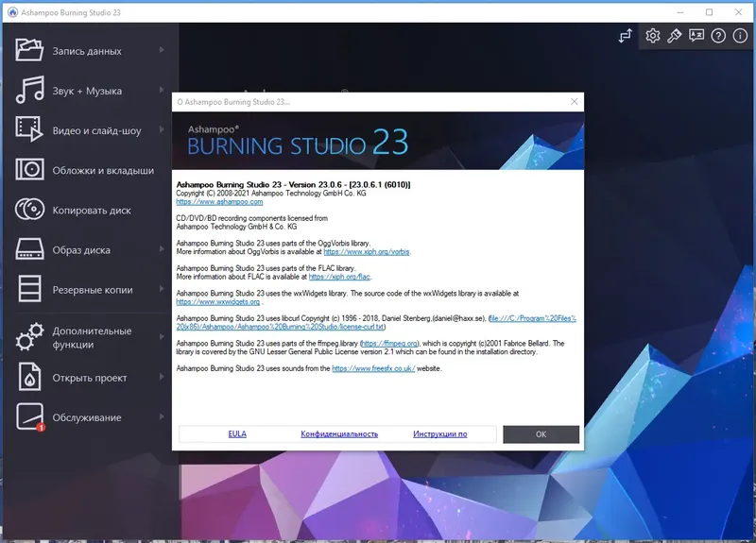
Task: Select the Запись данных menu label
Action: point(87,51)
